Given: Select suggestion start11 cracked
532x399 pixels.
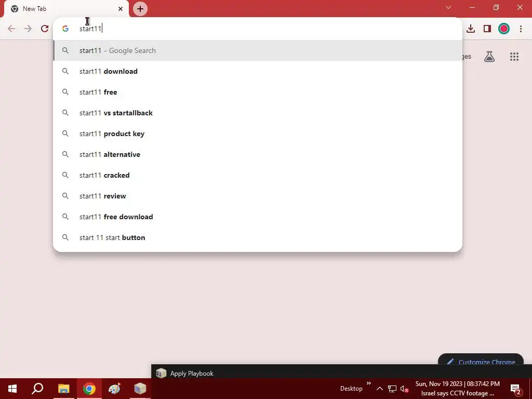Looking at the screenshot, I should click(258, 175).
